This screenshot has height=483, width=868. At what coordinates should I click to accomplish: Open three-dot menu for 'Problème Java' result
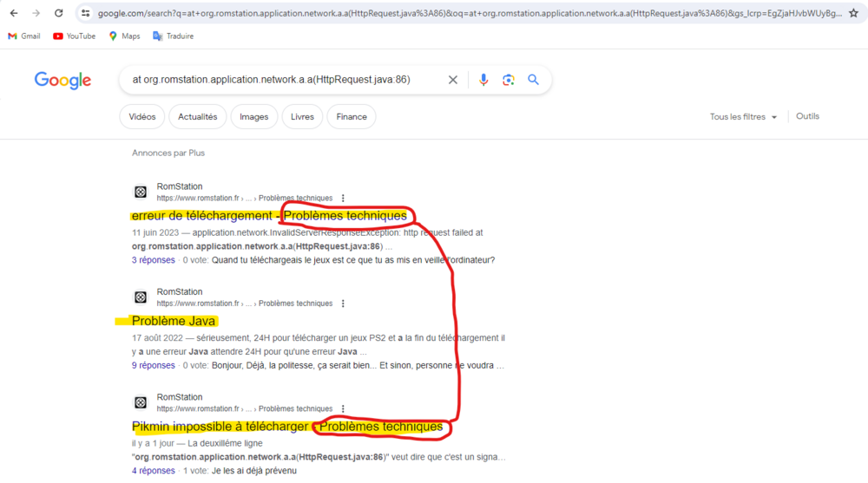(343, 304)
